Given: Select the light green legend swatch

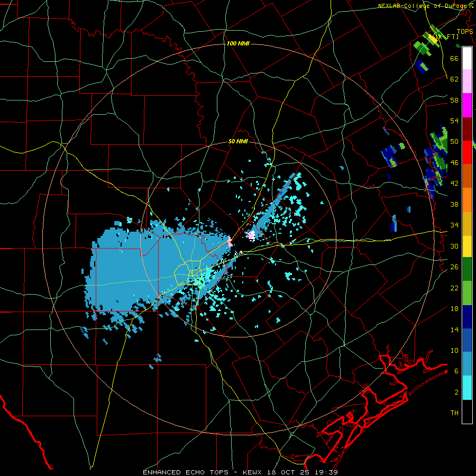Looking at the screenshot, I should pos(467,293).
